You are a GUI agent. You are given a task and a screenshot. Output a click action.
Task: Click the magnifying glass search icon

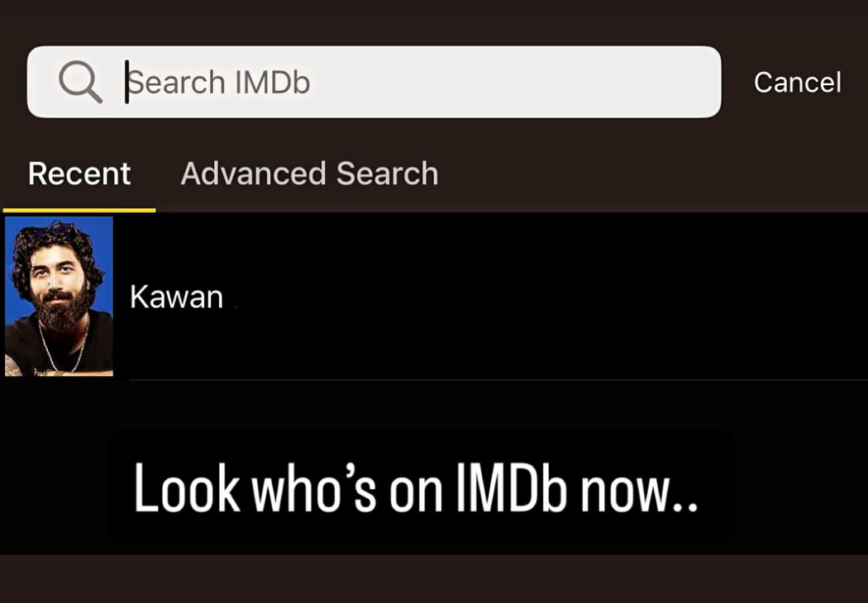(80, 82)
